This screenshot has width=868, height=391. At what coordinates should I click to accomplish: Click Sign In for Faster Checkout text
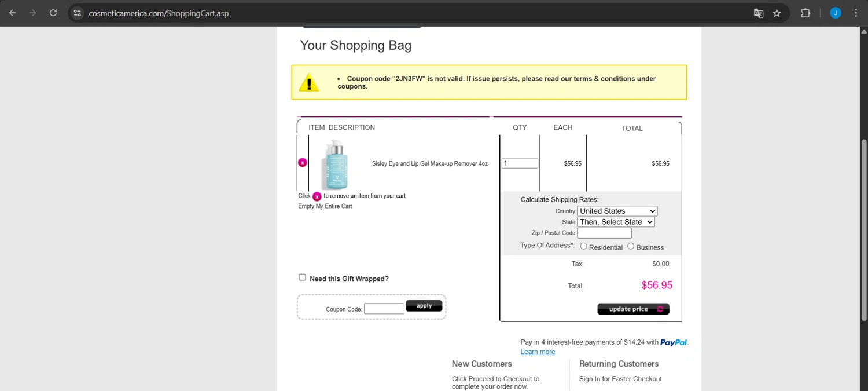coord(620,379)
